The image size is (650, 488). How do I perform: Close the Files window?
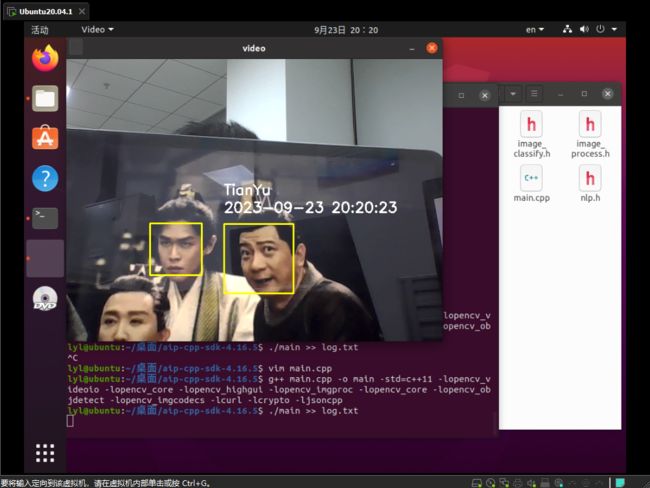[608, 94]
